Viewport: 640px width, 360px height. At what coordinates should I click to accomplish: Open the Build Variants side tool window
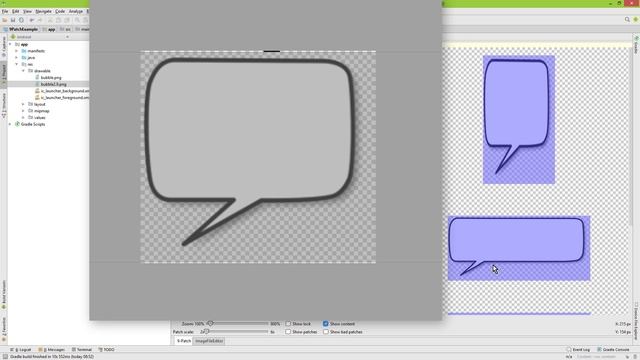tap(4, 295)
